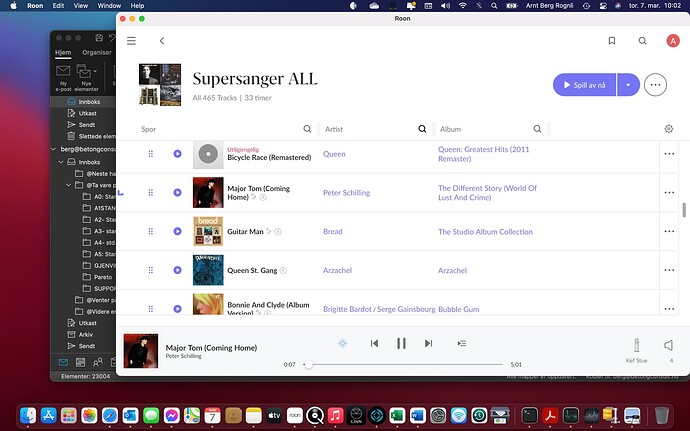Click the Spill av nå play button
The image size is (690, 431).
(584, 85)
